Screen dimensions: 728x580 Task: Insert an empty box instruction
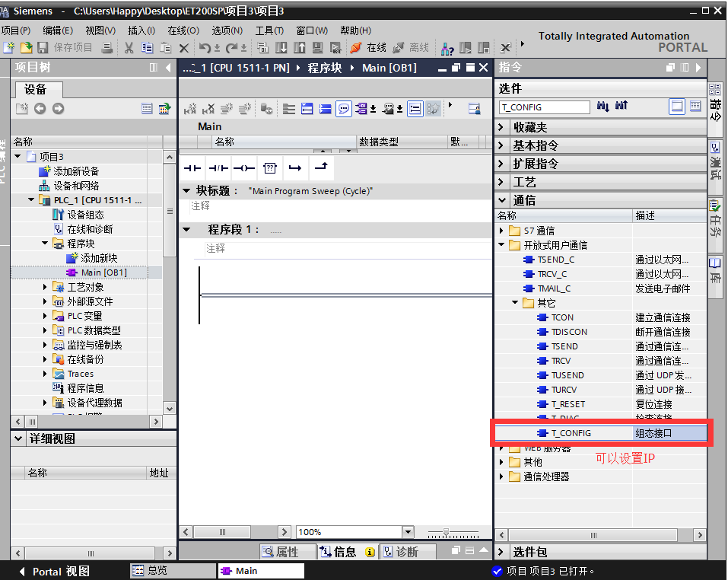270,167
